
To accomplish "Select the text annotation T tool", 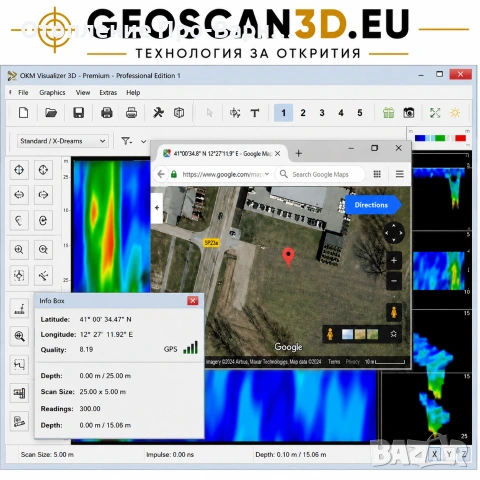I will pyautogui.click(x=255, y=113).
